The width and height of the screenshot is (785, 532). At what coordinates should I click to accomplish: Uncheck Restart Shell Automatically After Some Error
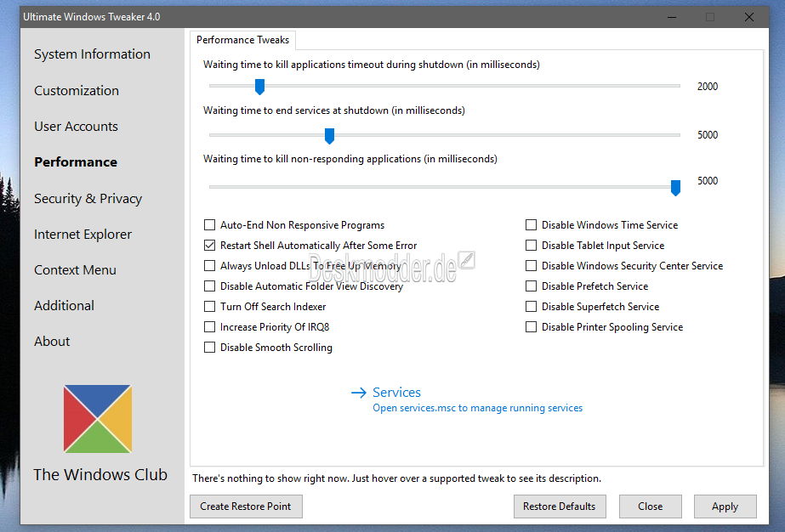click(x=210, y=246)
